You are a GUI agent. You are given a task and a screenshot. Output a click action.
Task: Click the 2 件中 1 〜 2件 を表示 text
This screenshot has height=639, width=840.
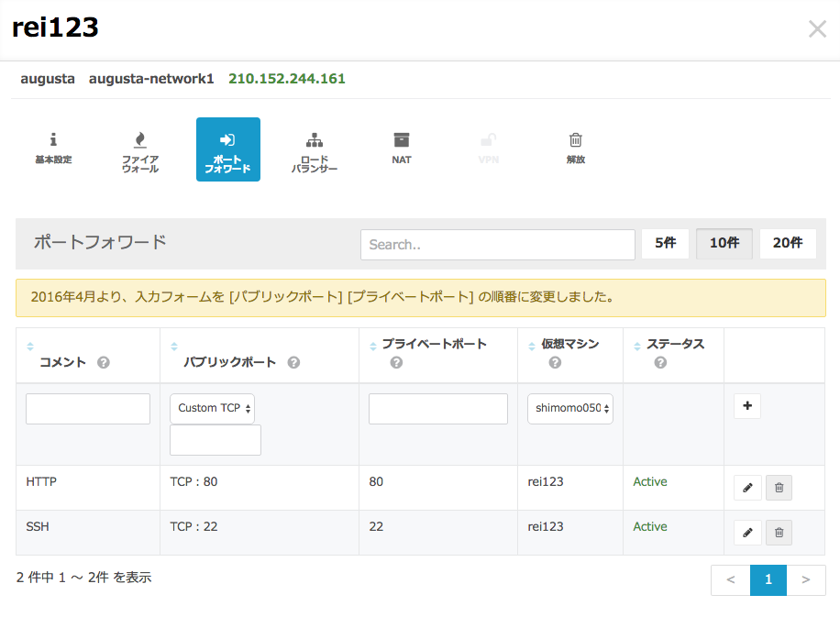[84, 578]
